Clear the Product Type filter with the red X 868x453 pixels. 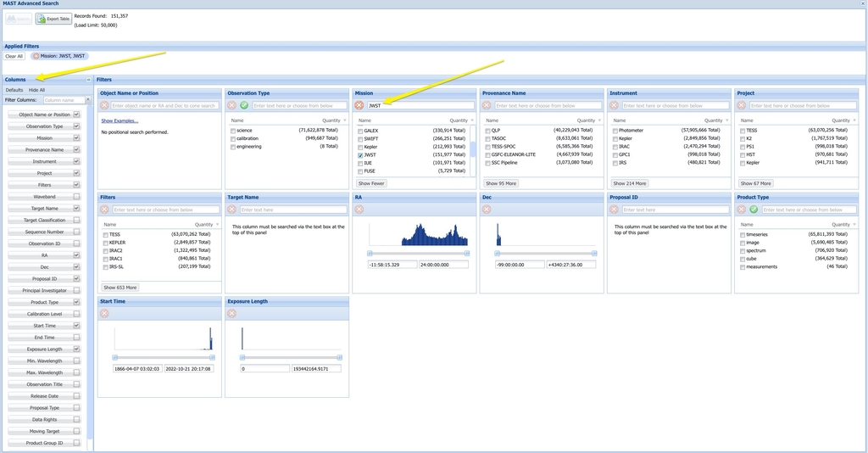pyautogui.click(x=741, y=210)
